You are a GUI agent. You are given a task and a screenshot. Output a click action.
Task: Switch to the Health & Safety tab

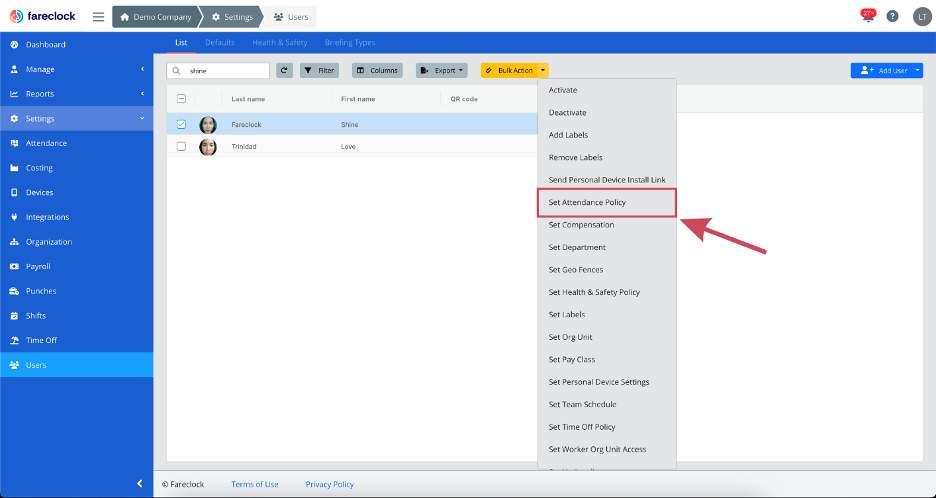coord(279,43)
